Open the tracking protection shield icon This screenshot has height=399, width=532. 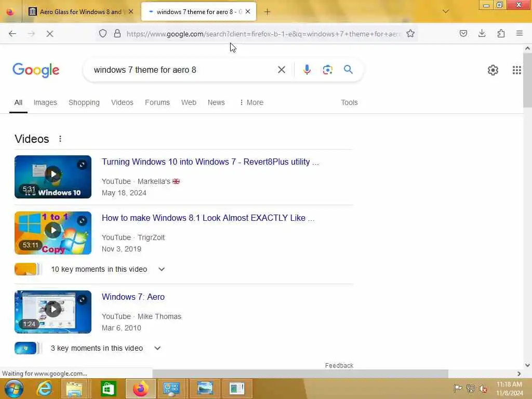pos(103,34)
